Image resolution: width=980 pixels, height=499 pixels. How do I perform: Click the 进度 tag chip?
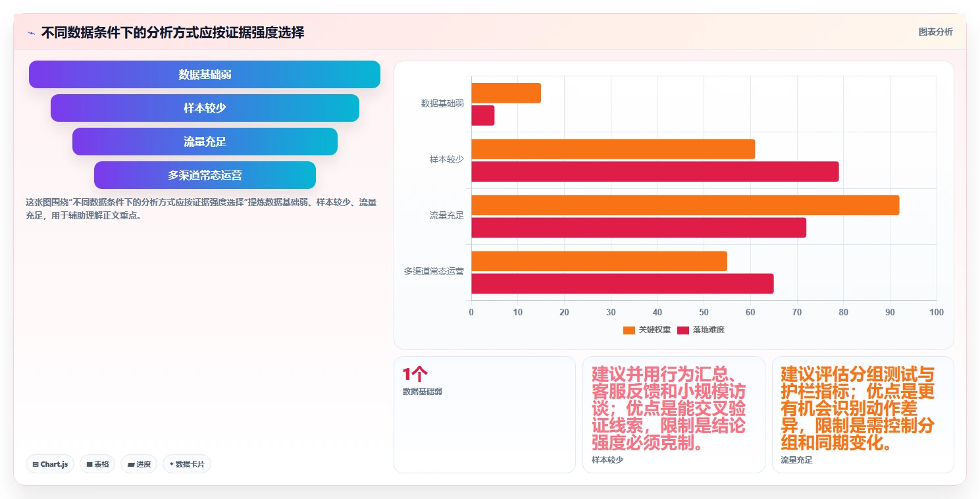139,464
